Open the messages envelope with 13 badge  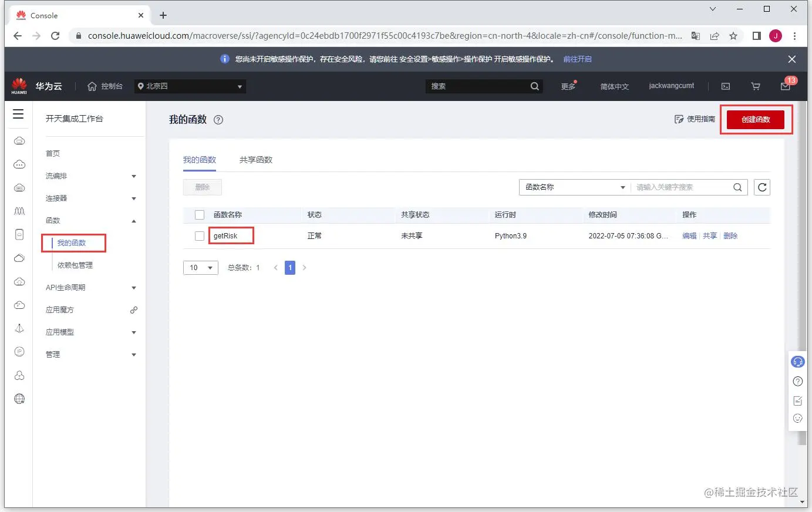[786, 86]
